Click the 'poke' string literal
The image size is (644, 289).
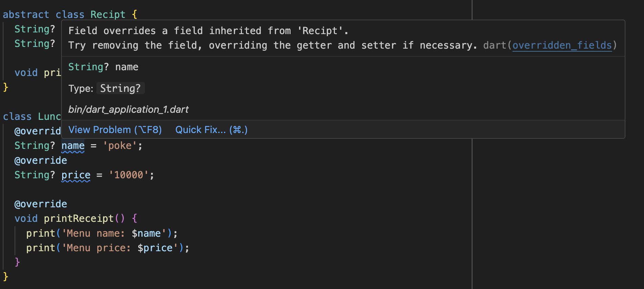pos(120,146)
